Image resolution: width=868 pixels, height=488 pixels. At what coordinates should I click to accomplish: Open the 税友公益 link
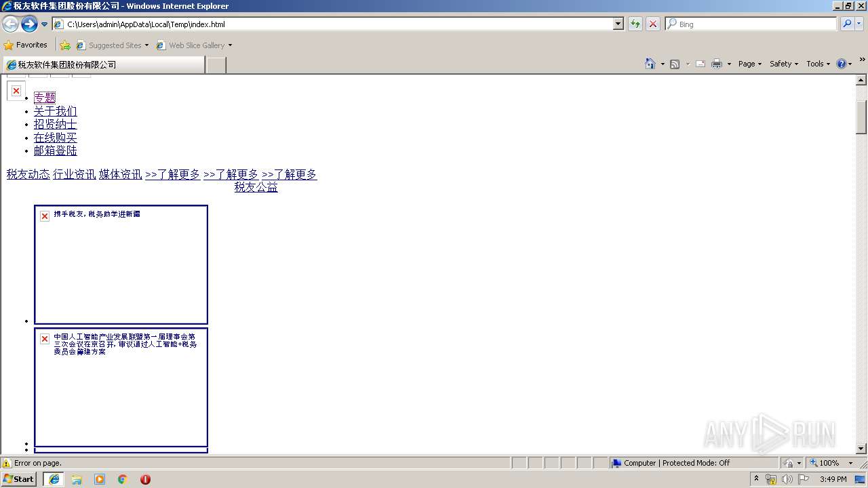tap(256, 187)
